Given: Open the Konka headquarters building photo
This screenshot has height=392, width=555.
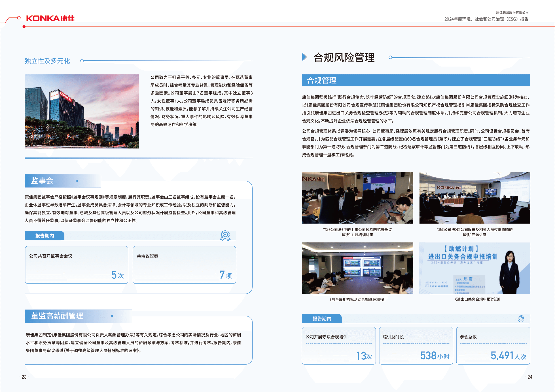Looking at the screenshot, I should (82, 111).
